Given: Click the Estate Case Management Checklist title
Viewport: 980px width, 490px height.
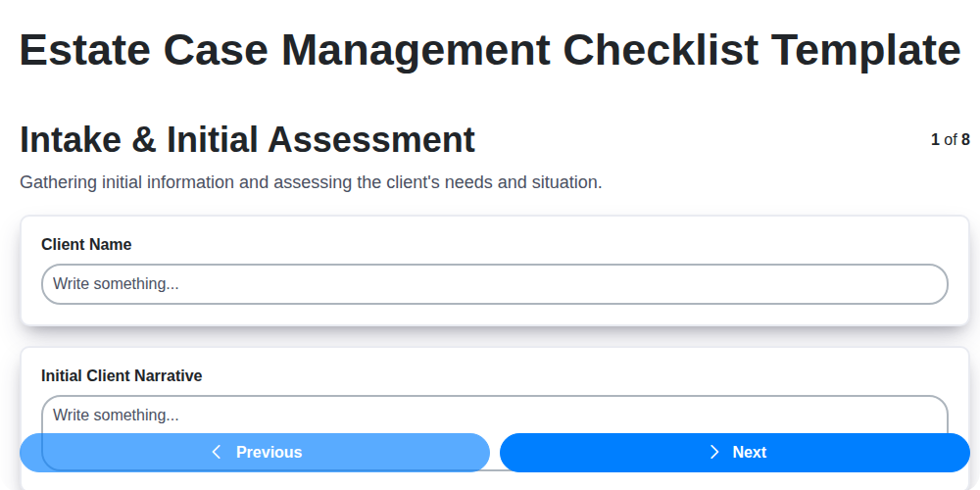Looking at the screenshot, I should (490, 50).
